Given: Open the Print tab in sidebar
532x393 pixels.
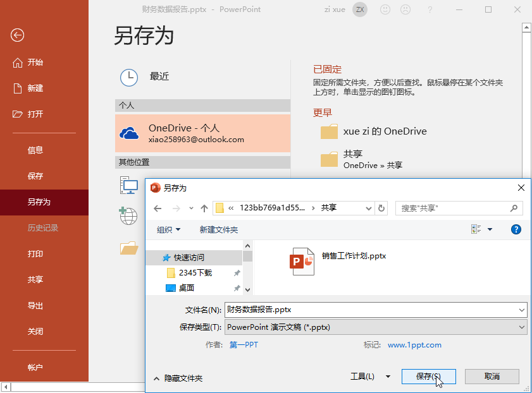Looking at the screenshot, I should tap(35, 254).
